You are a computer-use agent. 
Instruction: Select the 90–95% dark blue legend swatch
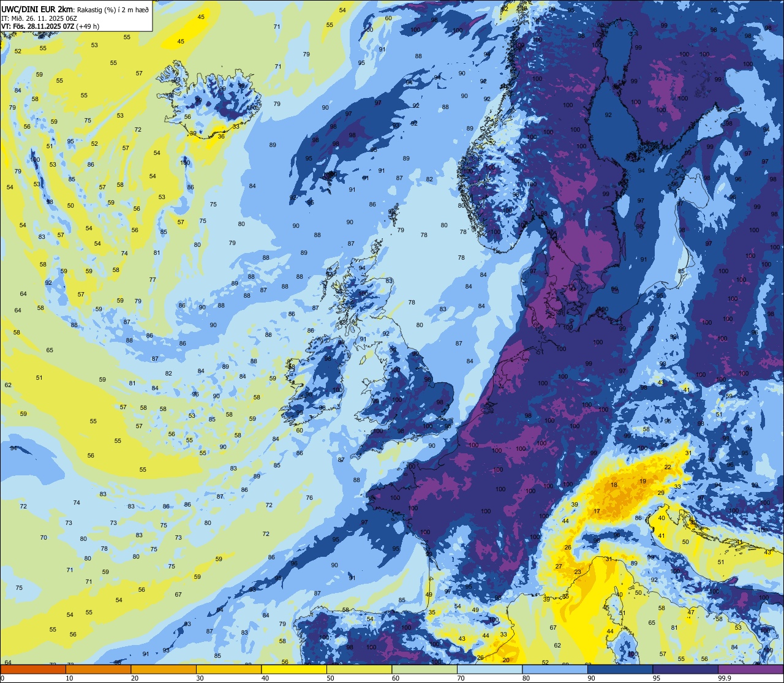[620, 670]
